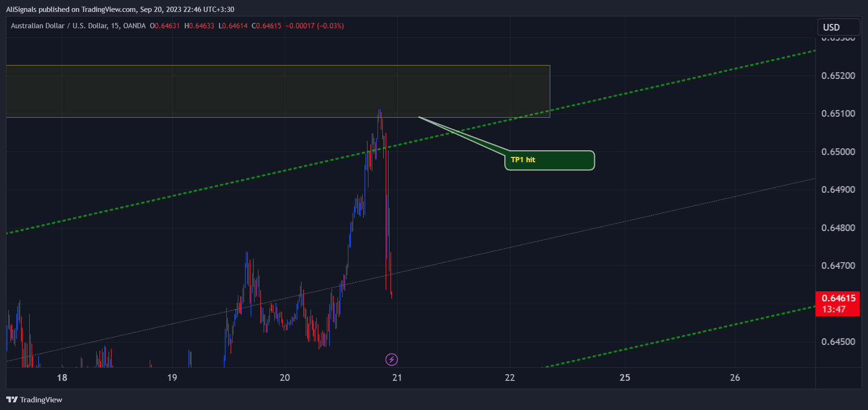
Task: Click the low price value L0.64614
Action: (x=233, y=26)
